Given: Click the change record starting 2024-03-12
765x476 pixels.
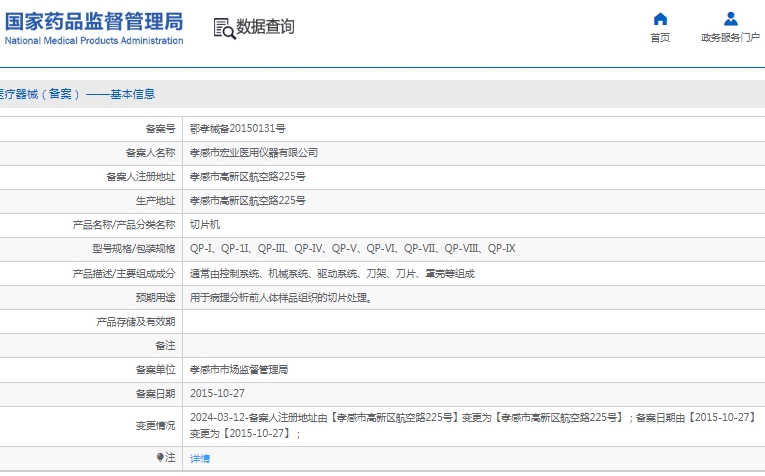Looking at the screenshot, I should point(473,425).
